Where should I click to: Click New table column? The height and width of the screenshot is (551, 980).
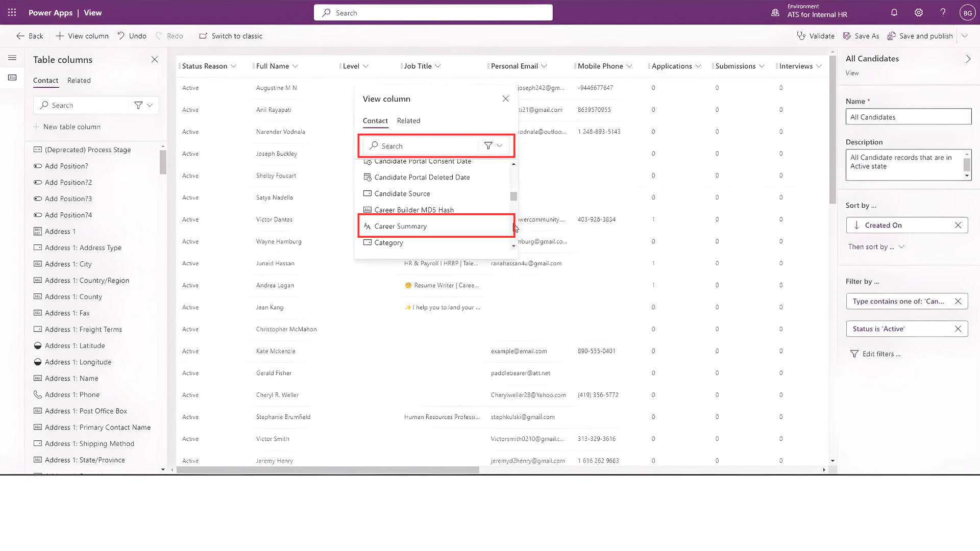coord(67,127)
